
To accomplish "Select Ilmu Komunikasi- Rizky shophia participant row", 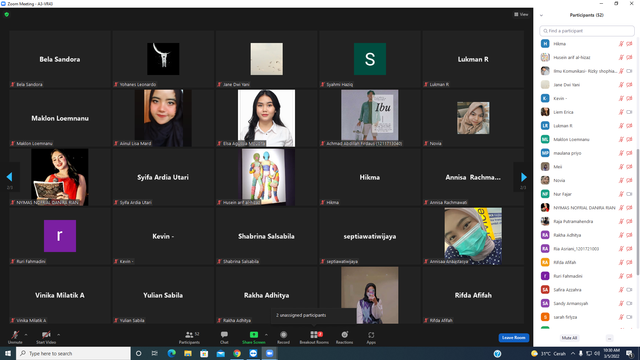I will coord(587,71).
